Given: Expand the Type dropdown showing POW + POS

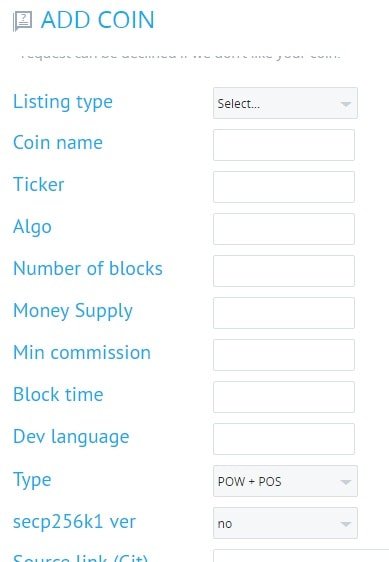Looking at the screenshot, I should 285,481.
